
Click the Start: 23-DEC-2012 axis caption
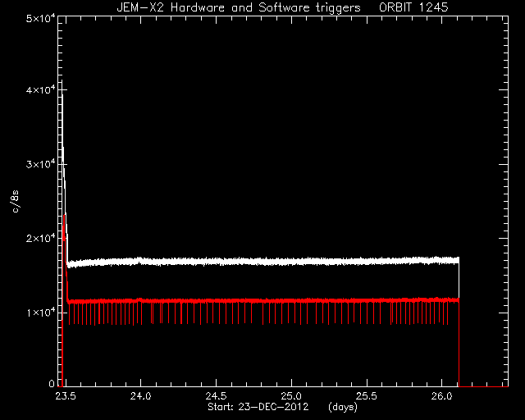258,407
